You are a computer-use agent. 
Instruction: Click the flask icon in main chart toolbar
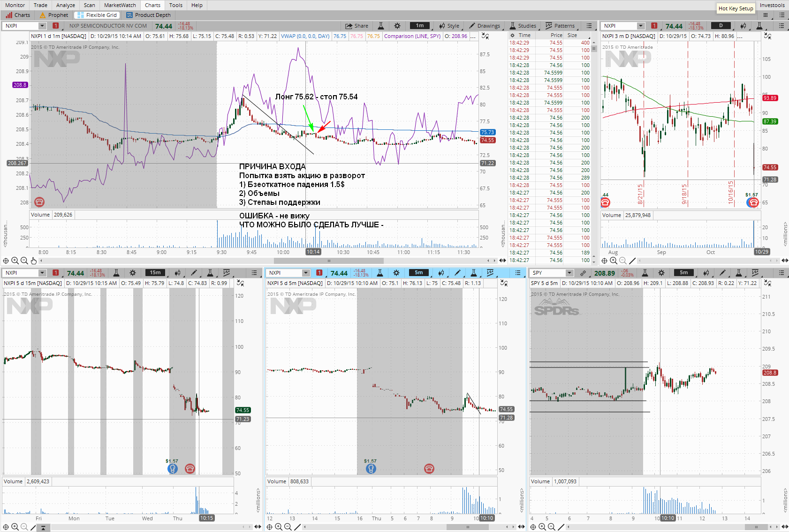(x=381, y=26)
